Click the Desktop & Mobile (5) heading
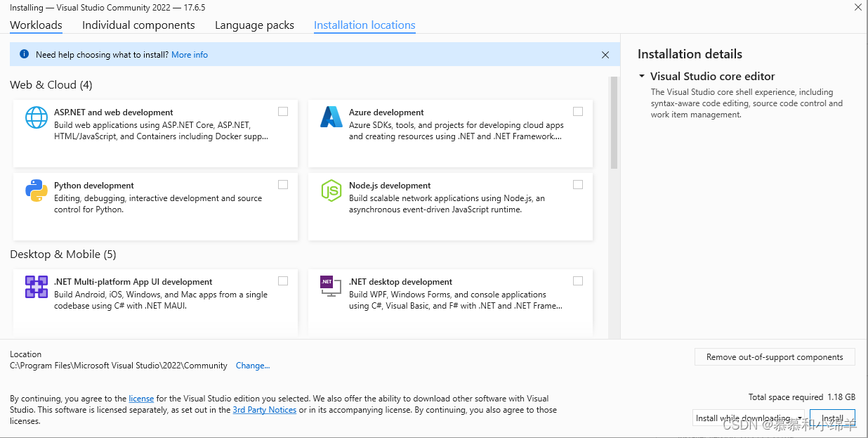 point(63,255)
